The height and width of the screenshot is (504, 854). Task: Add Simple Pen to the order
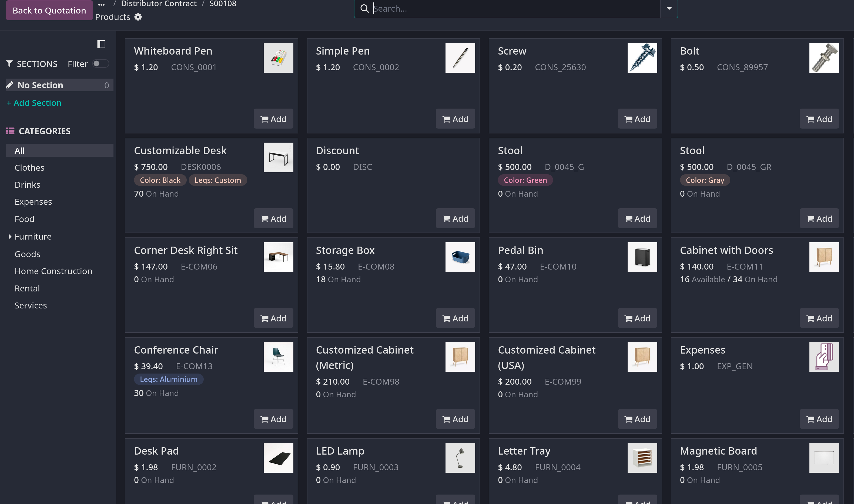click(455, 119)
